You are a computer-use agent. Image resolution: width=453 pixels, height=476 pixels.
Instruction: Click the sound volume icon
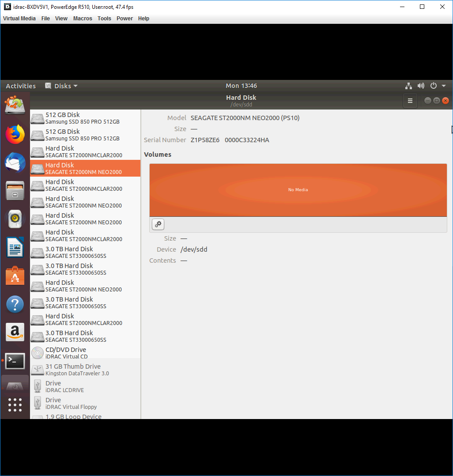(x=421, y=86)
